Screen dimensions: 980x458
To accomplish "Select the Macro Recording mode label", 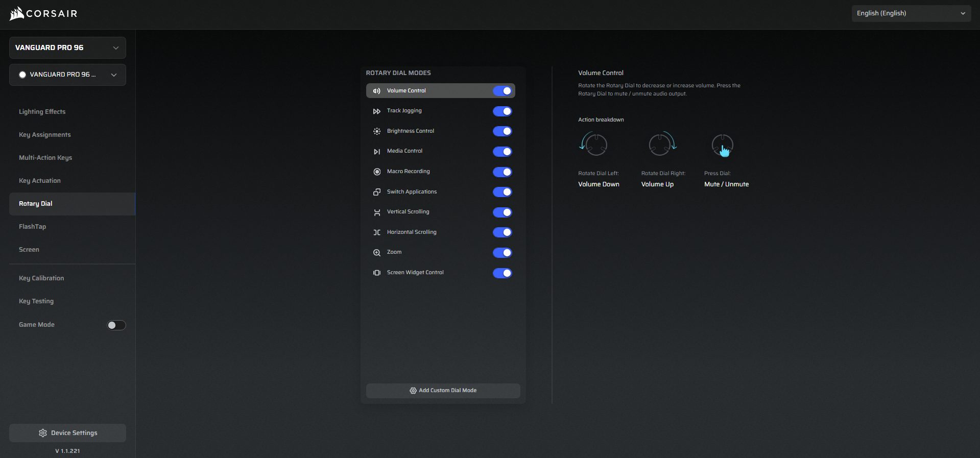I will tap(409, 172).
